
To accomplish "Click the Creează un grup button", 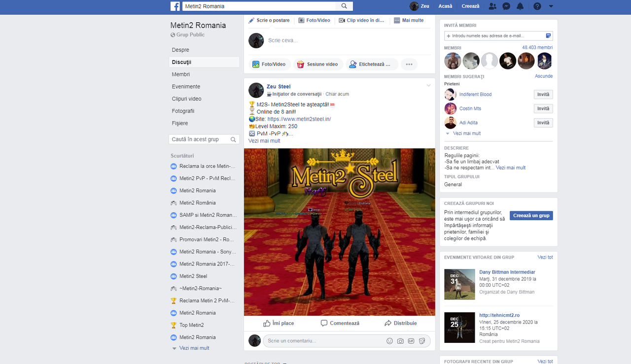I will point(531,216).
